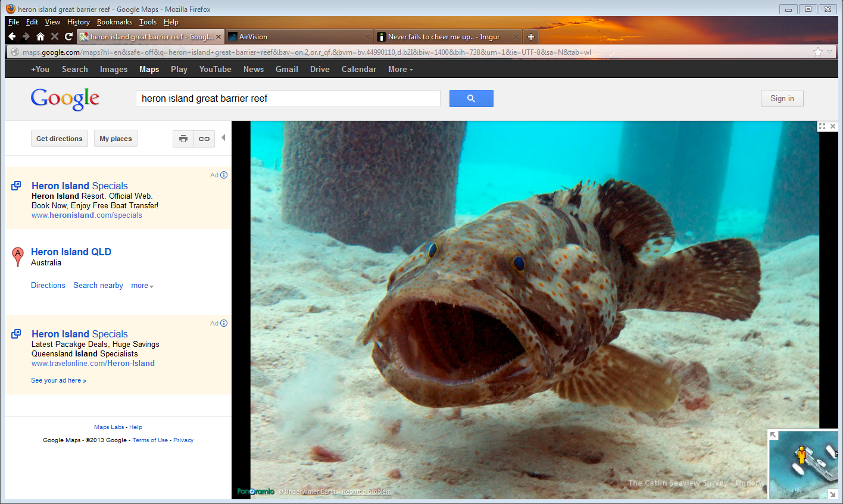Click the Ad info icon on second ad
This screenshot has height=504, width=843.
[224, 323]
